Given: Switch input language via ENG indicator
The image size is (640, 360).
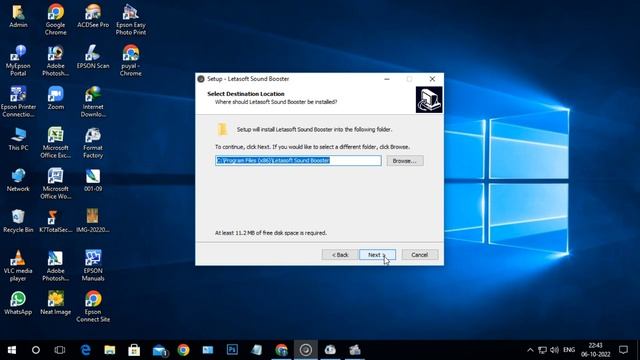Looking at the screenshot, I should tap(569, 350).
